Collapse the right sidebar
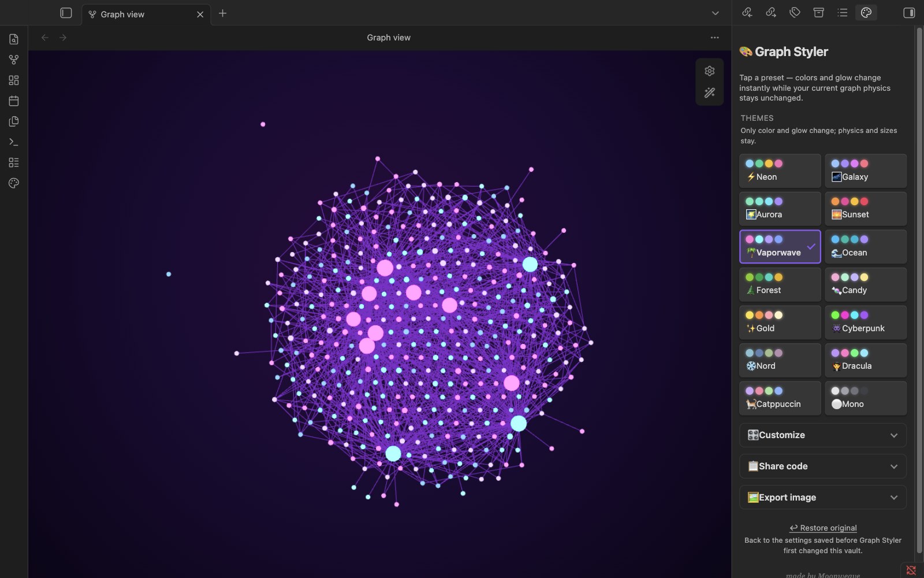Screen dimensions: 924x578 909,13
